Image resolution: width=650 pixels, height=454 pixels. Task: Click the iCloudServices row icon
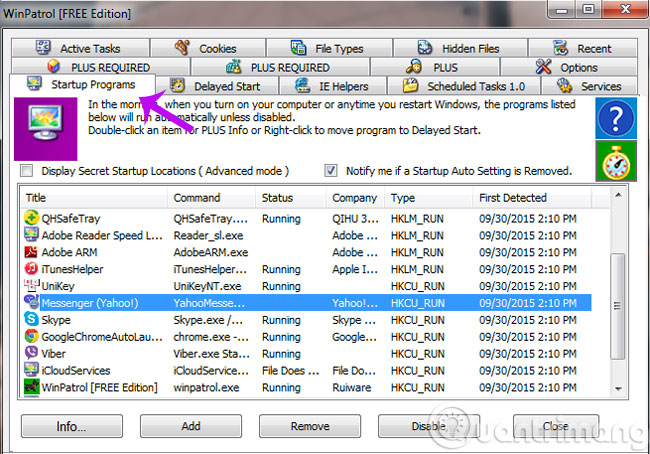pyautogui.click(x=32, y=370)
